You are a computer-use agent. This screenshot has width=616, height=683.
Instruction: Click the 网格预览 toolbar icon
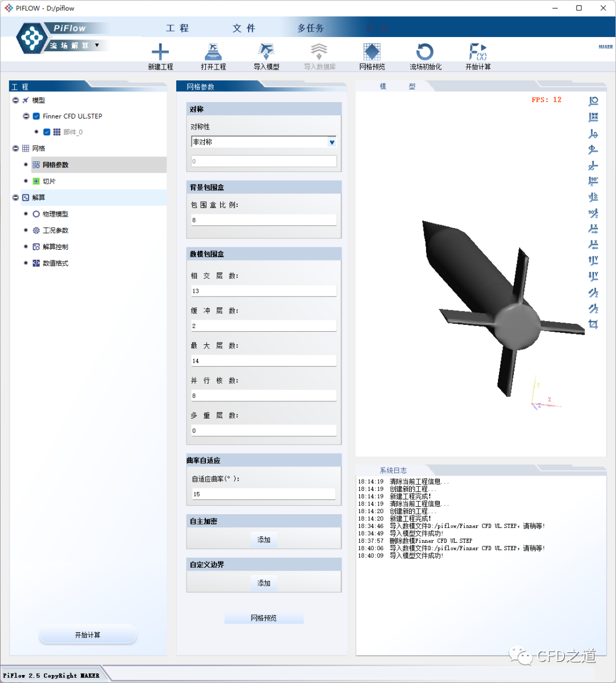[x=372, y=52]
